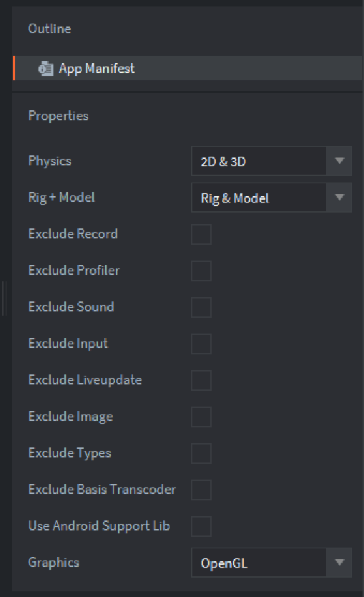Enable Exclude Liveupdate checkbox
This screenshot has height=597, width=364.
click(x=201, y=380)
